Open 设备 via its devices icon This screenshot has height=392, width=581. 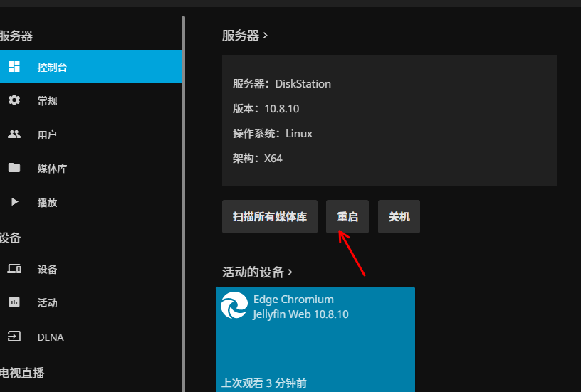pyautogui.click(x=14, y=269)
